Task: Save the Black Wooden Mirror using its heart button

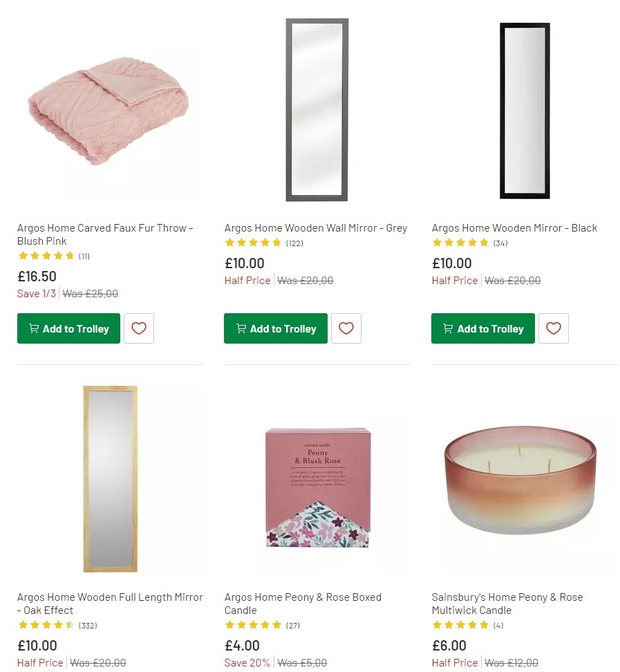Action: (554, 328)
